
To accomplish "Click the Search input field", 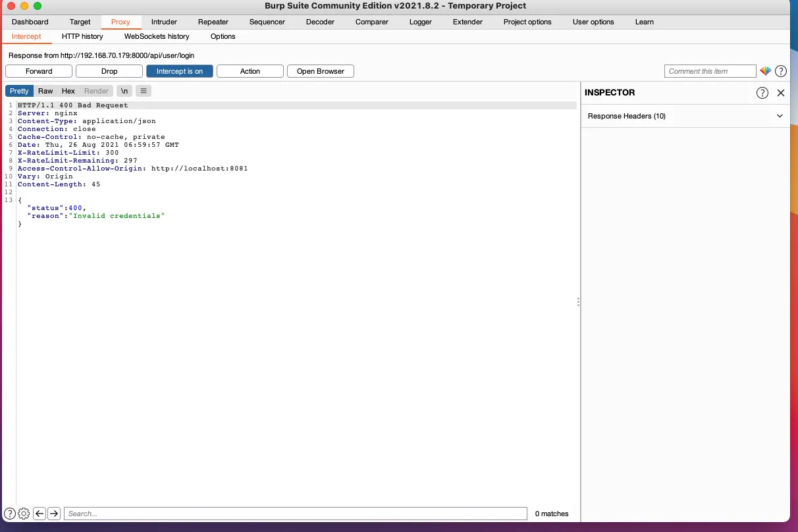I will coord(296,514).
